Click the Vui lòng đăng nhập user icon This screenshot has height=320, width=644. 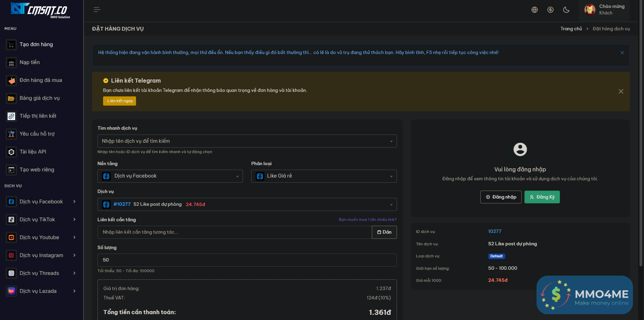[520, 149]
